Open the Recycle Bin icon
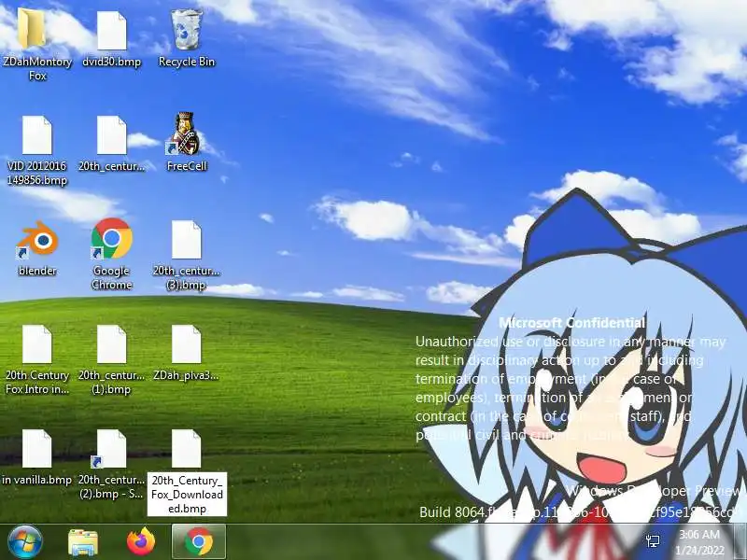The height and width of the screenshot is (560, 747). click(186, 30)
